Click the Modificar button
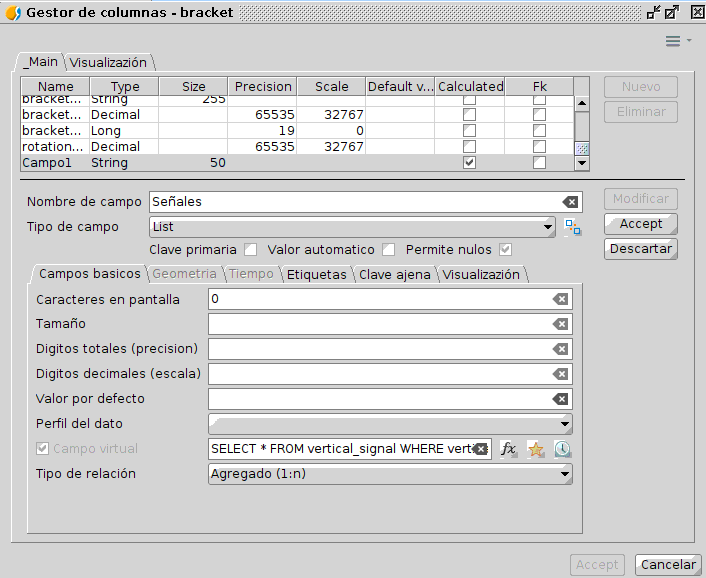The width and height of the screenshot is (706, 578). click(x=641, y=199)
